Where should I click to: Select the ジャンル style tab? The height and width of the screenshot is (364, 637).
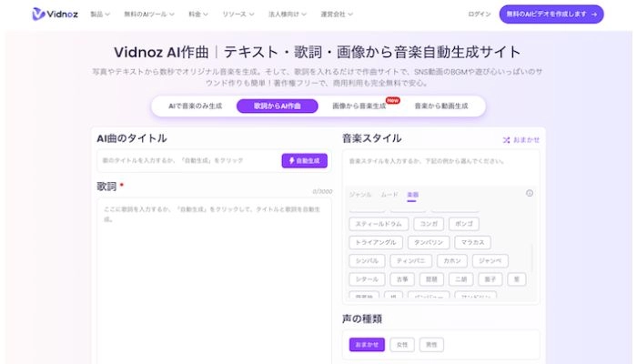coord(360,195)
